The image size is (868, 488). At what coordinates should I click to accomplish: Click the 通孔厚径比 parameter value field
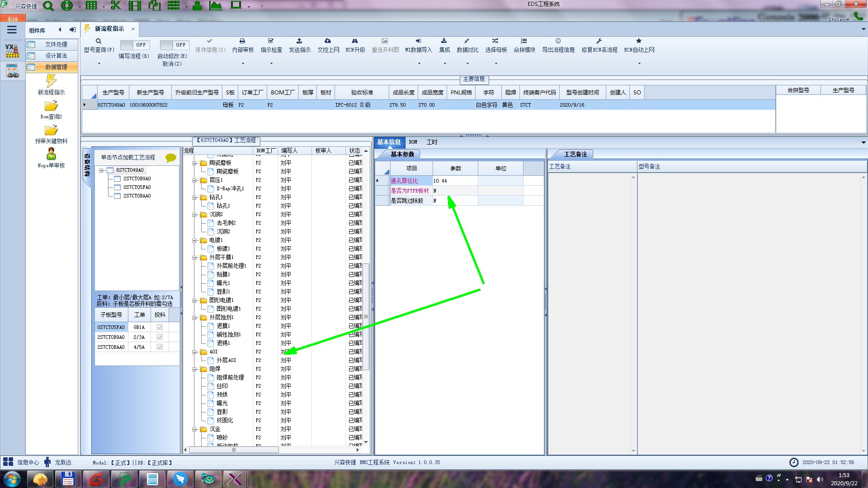coord(454,181)
